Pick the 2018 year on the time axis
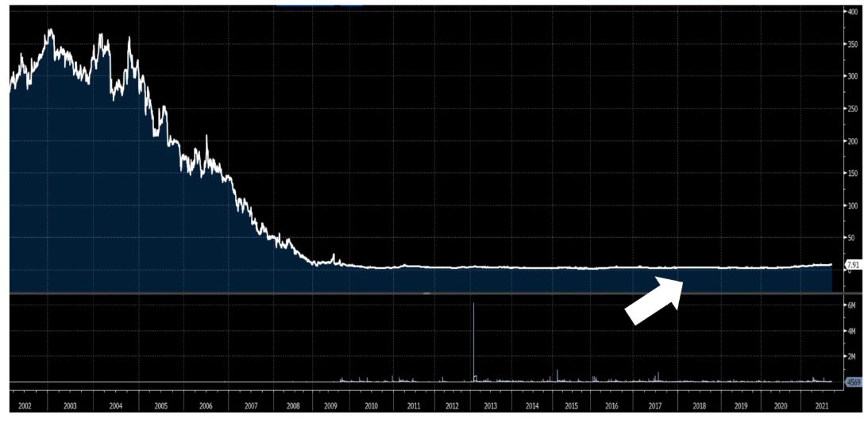 point(699,406)
